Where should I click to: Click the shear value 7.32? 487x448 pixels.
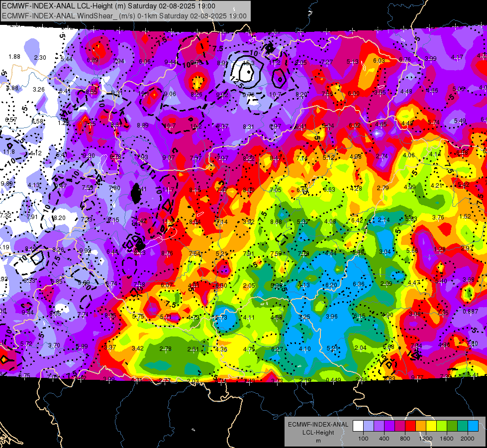[x=5, y=216]
